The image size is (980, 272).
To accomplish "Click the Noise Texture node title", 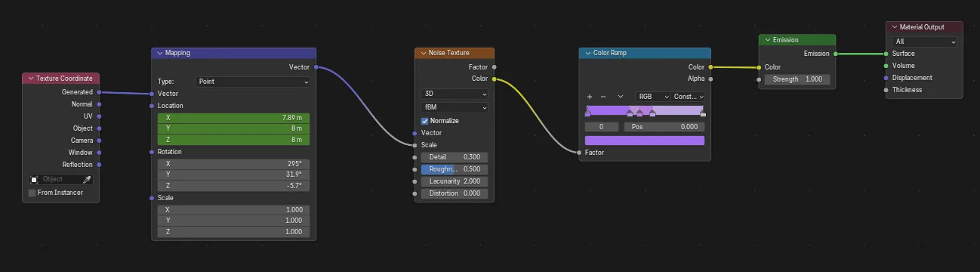I will point(449,53).
